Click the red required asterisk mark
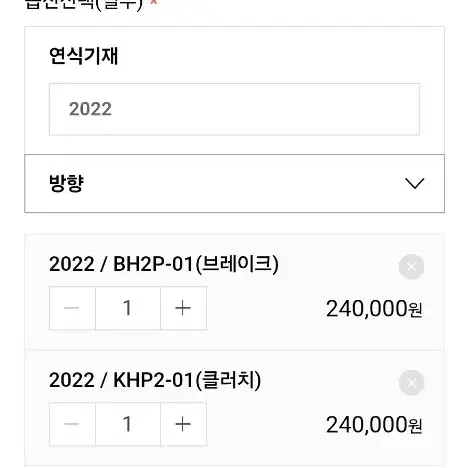The height and width of the screenshot is (468, 468). pos(153,2)
